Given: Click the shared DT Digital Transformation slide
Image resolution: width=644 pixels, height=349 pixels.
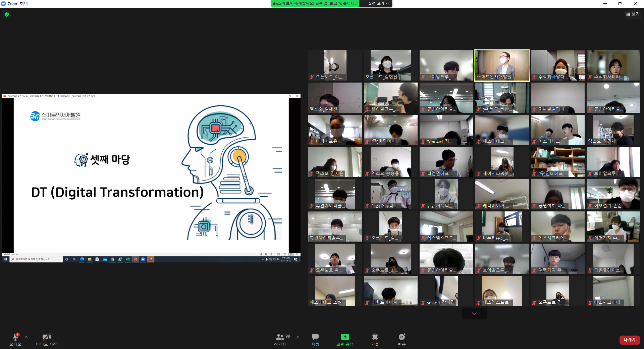Looking at the screenshot, I should point(151,174).
